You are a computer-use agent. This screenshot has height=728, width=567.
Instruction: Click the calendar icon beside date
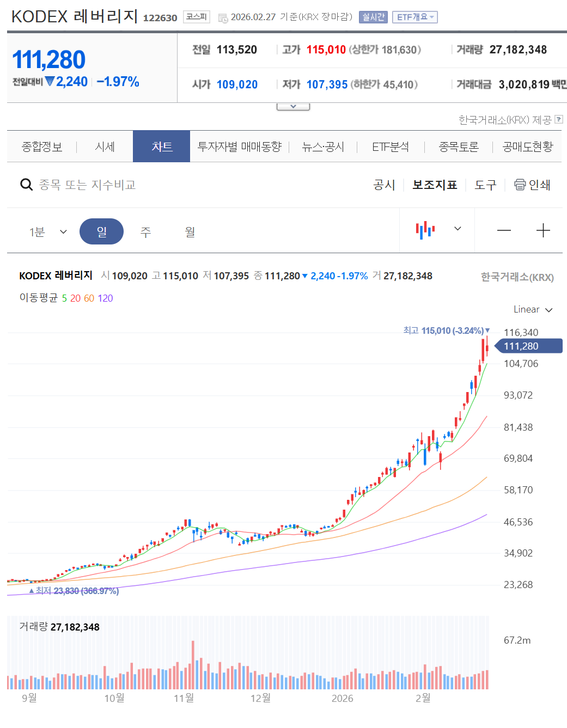[223, 18]
